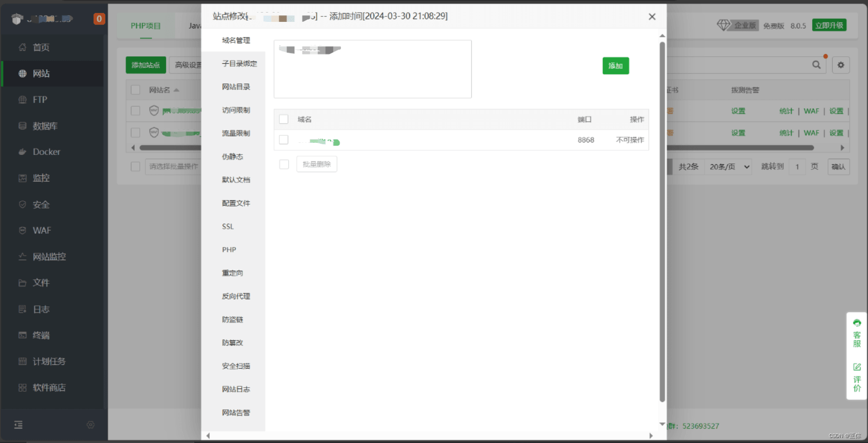The height and width of the screenshot is (443, 868).
Task: Check the select-all box beside 域名 header
Action: 284,120
